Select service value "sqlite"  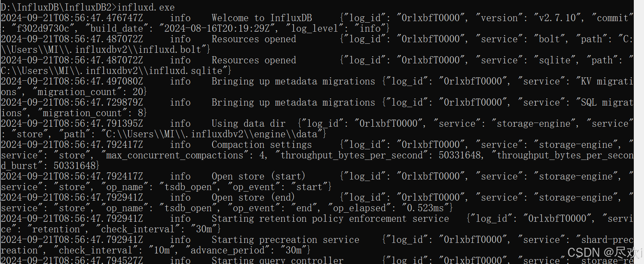click(556, 60)
